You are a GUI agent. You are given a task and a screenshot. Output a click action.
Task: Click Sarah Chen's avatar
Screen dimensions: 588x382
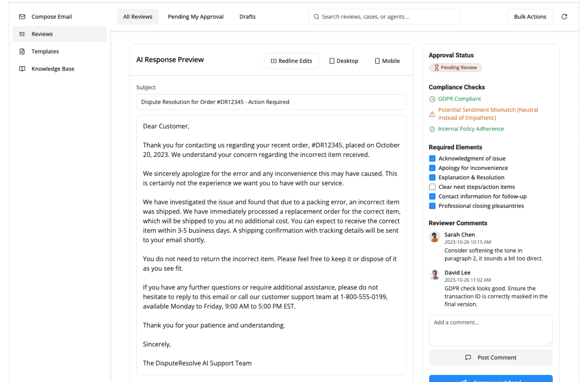[434, 237]
